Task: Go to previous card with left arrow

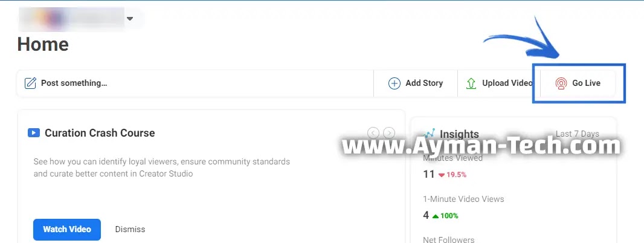Action: (373, 133)
